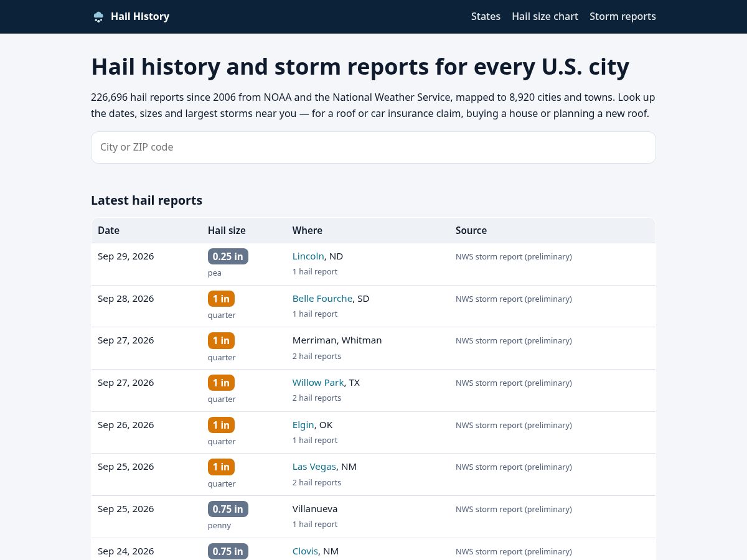
Task: Click the main page title heading
Action: coord(360,67)
